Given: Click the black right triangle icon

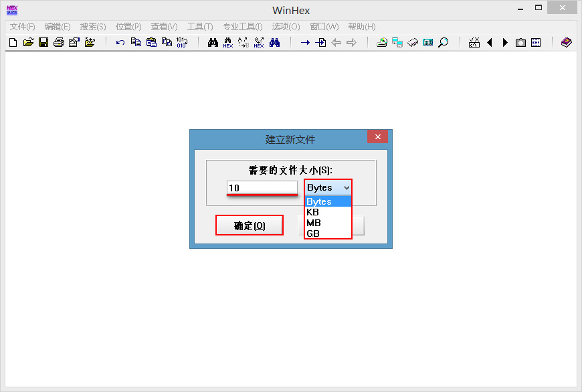Looking at the screenshot, I should [505, 43].
